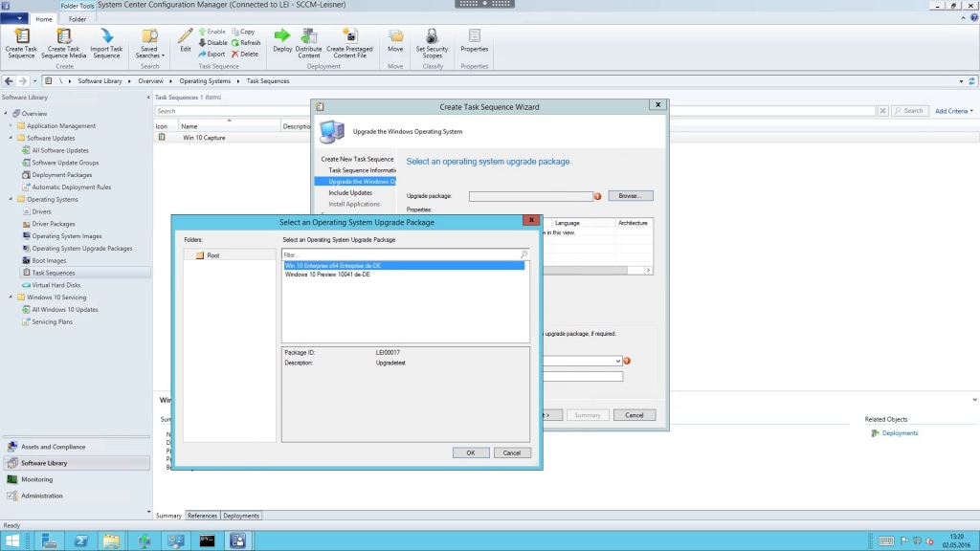Viewport: 980px width, 551px height.
Task: Click Operating Systems in the breadcrumb
Action: [205, 80]
